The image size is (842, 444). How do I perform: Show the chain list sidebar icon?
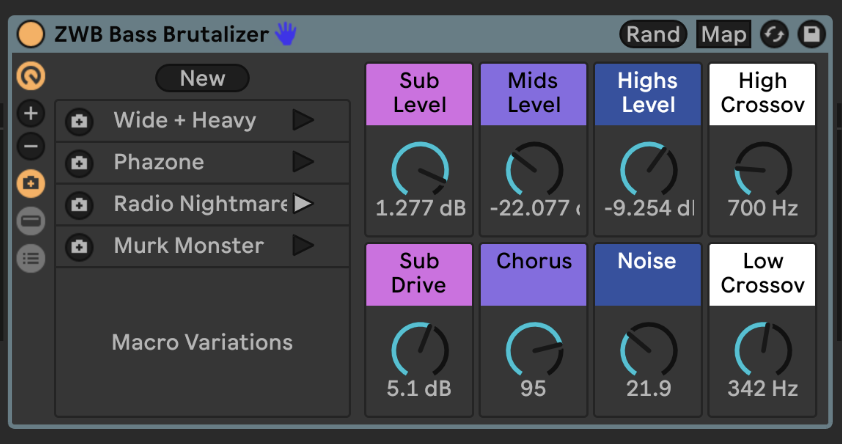[x=31, y=257]
